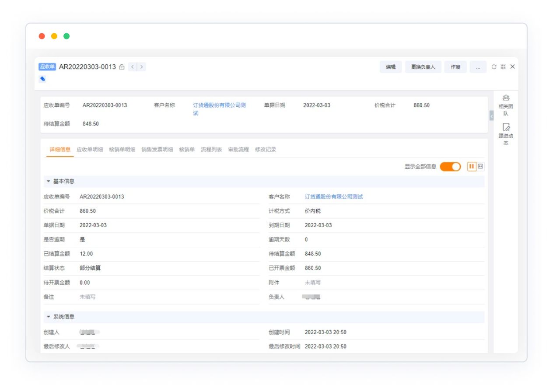Switch to single-column layout icon
The height and width of the screenshot is (392, 553).
[480, 167]
